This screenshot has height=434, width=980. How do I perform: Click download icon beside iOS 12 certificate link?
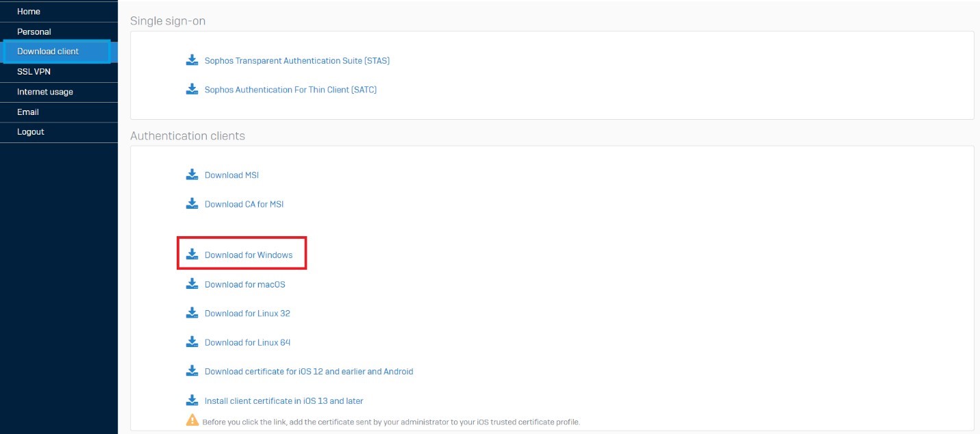click(x=192, y=371)
